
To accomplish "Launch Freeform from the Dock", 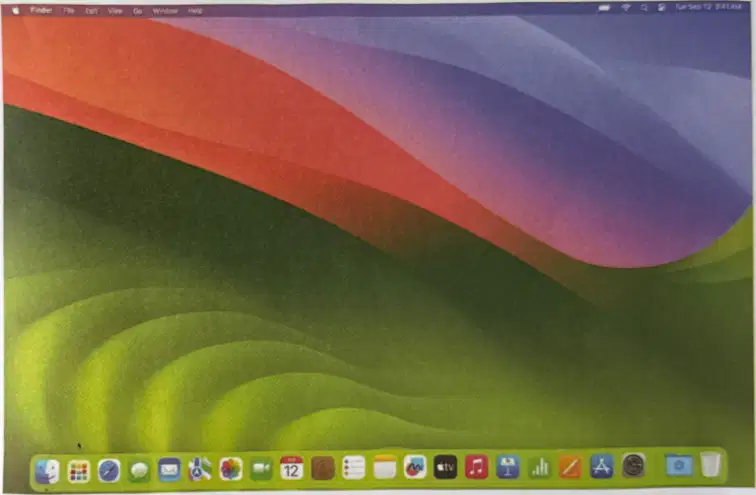I will [x=415, y=467].
